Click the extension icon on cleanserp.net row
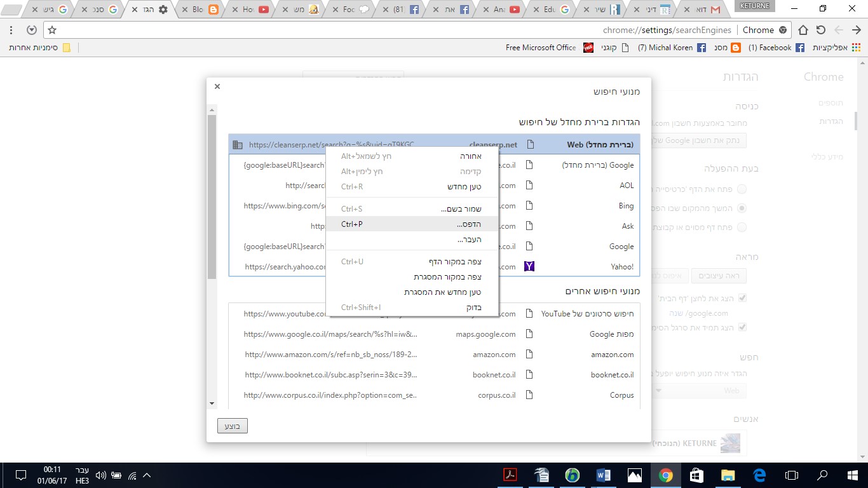The height and width of the screenshot is (488, 868). (x=238, y=145)
